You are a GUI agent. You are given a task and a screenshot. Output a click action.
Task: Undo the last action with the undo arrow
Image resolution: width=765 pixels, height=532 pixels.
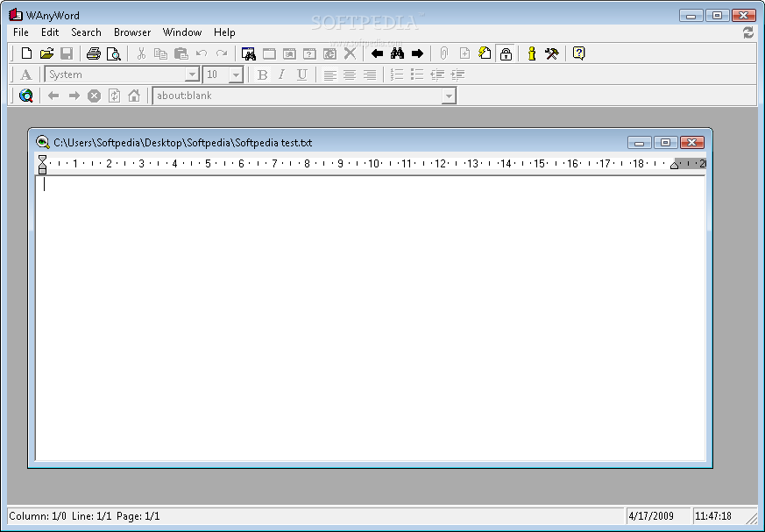tap(201, 53)
